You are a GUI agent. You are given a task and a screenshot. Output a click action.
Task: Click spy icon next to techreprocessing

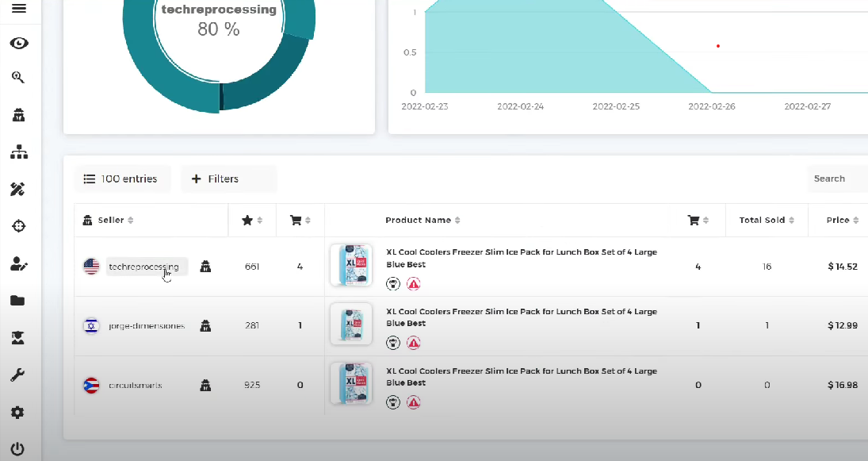tap(205, 267)
